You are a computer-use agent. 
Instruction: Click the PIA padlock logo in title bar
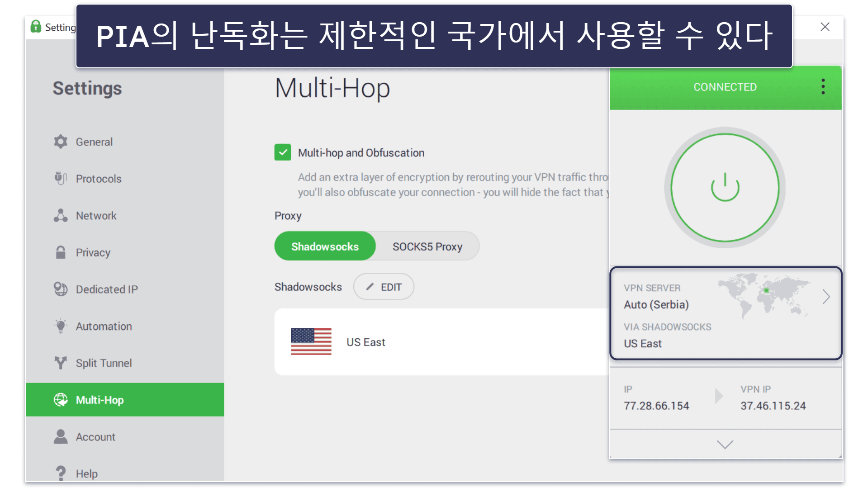click(36, 27)
